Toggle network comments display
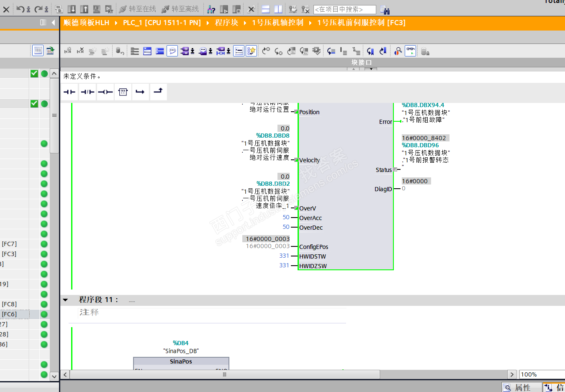This screenshot has width=565, height=392. click(x=239, y=51)
